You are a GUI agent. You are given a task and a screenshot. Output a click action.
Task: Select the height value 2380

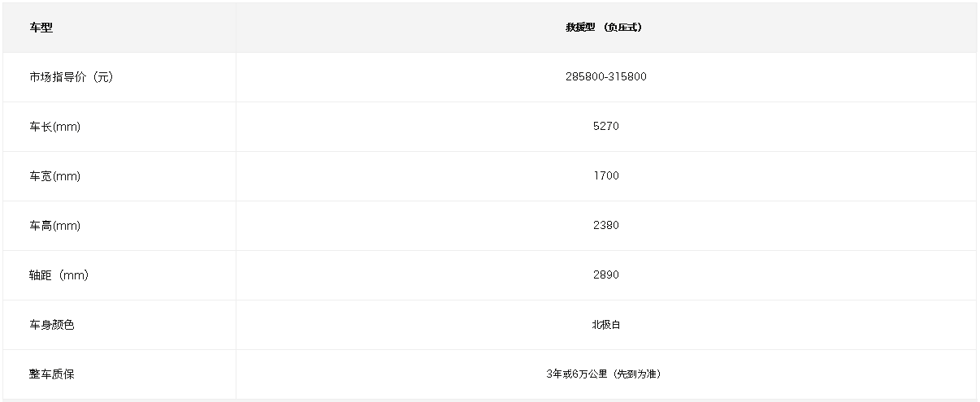click(606, 226)
